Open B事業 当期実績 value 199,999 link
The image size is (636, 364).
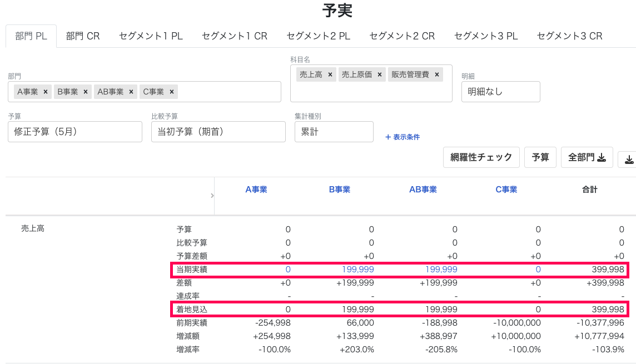click(x=358, y=270)
